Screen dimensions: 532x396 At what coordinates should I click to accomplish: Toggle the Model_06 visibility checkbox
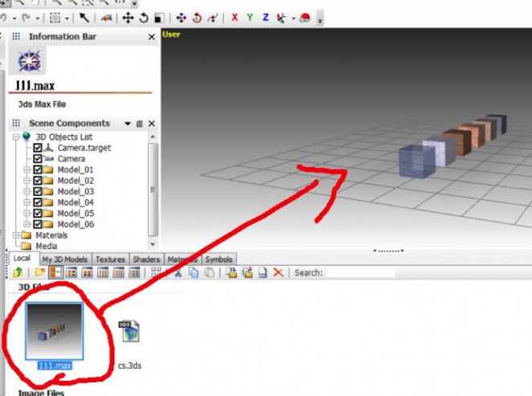[38, 224]
